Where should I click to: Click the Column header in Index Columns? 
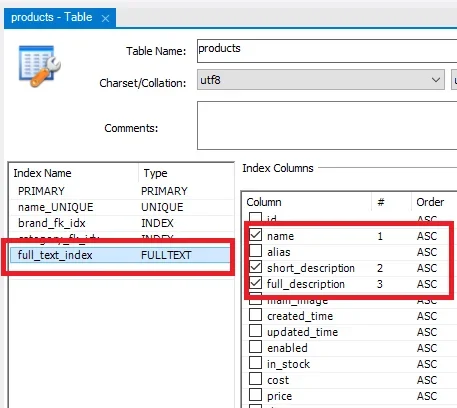coord(264,202)
